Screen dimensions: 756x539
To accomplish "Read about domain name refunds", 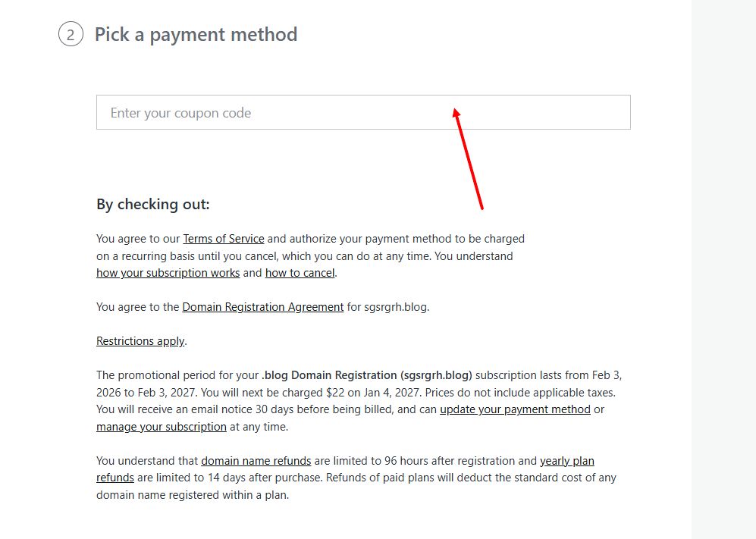I will (256, 460).
